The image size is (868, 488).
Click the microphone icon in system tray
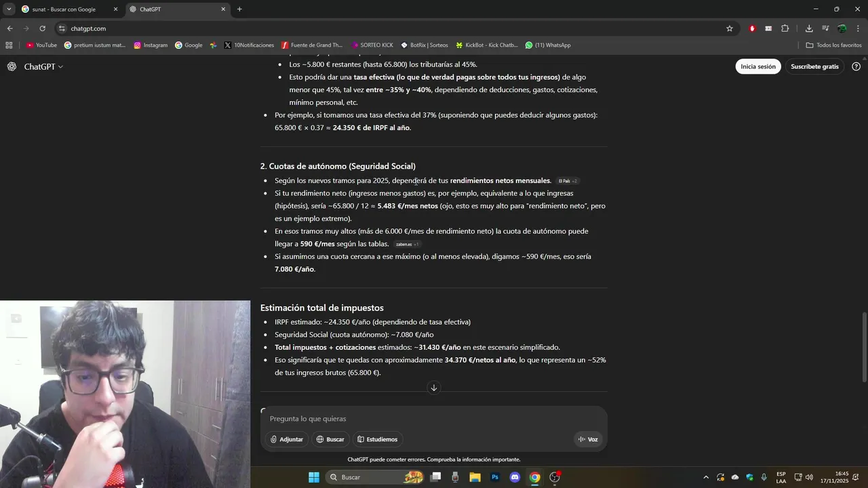click(764, 477)
